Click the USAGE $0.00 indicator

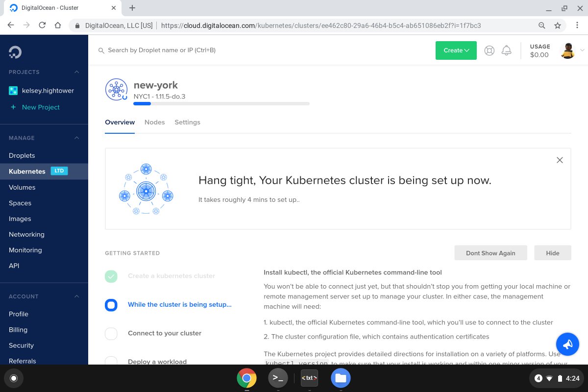539,50
